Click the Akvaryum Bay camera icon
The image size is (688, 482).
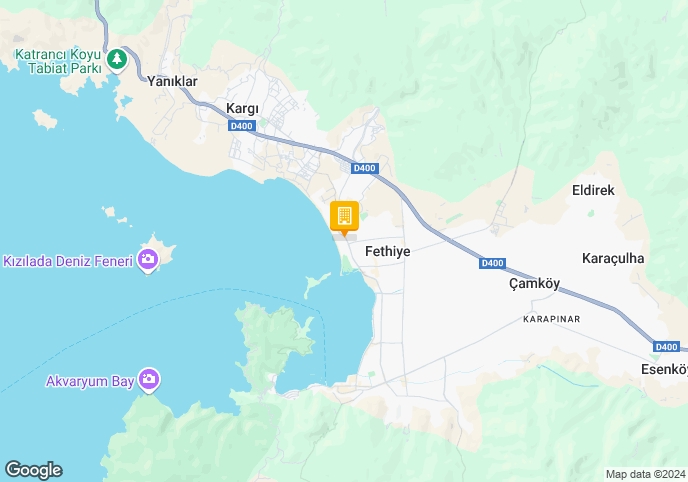(149, 380)
